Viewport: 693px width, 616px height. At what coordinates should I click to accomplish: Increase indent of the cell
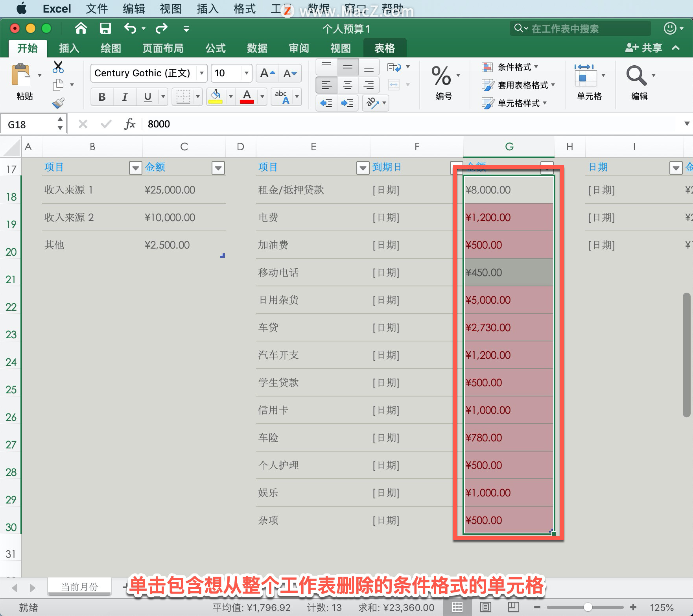pos(347,103)
